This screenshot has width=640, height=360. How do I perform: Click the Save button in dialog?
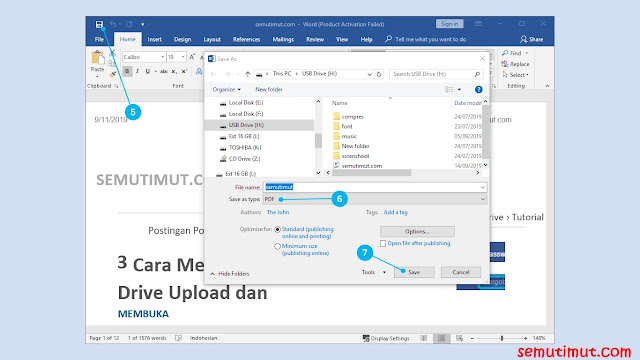pos(414,272)
